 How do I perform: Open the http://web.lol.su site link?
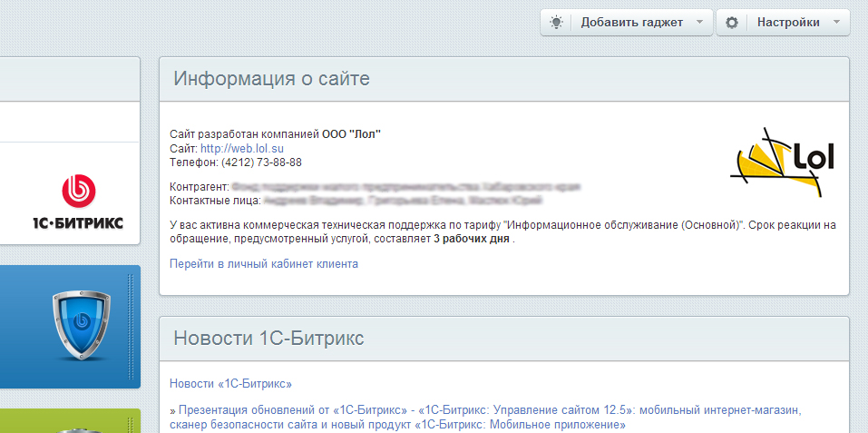point(242,148)
